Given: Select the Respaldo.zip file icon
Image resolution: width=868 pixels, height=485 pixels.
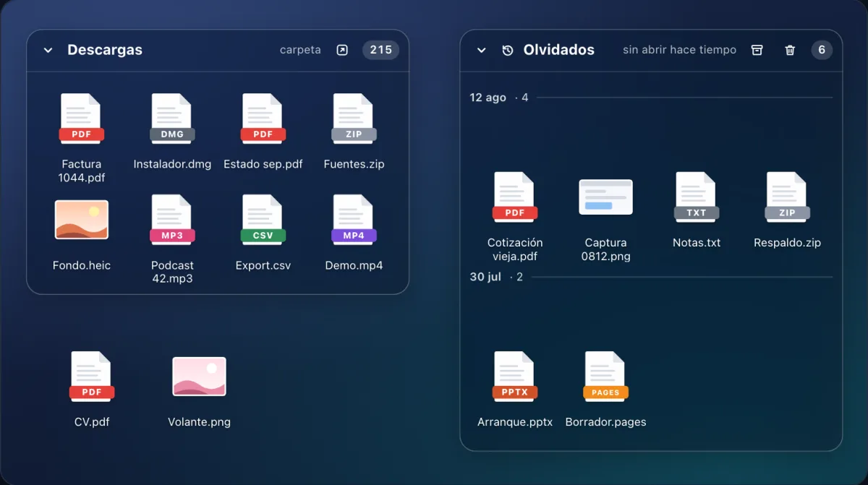Looking at the screenshot, I should pyautogui.click(x=787, y=197).
